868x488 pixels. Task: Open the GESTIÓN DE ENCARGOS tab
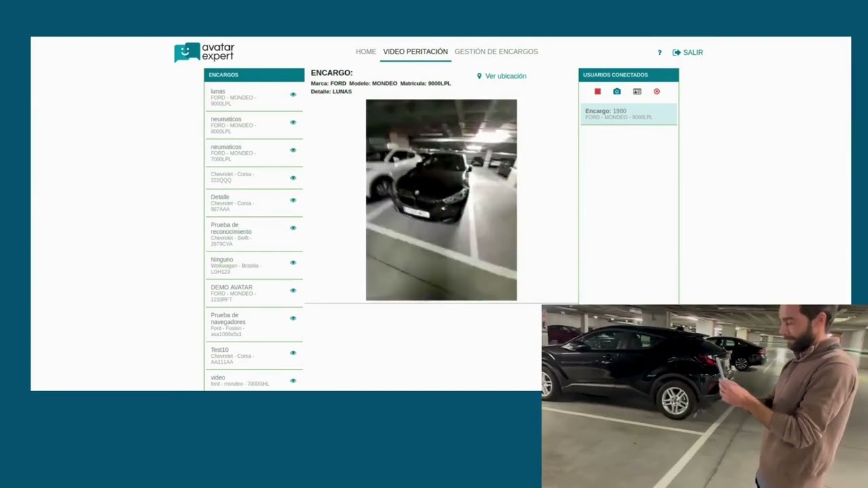tap(496, 52)
